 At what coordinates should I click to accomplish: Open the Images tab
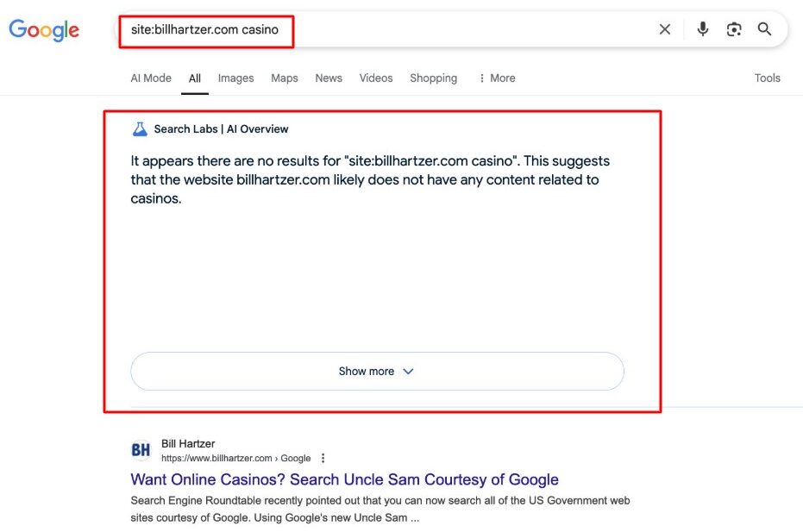pyautogui.click(x=235, y=78)
